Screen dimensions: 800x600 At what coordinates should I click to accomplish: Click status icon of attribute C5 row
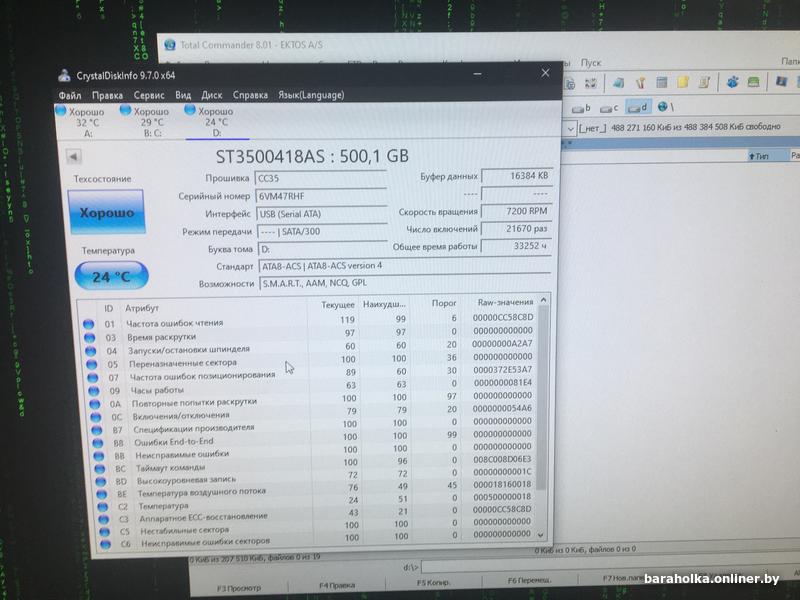[105, 532]
